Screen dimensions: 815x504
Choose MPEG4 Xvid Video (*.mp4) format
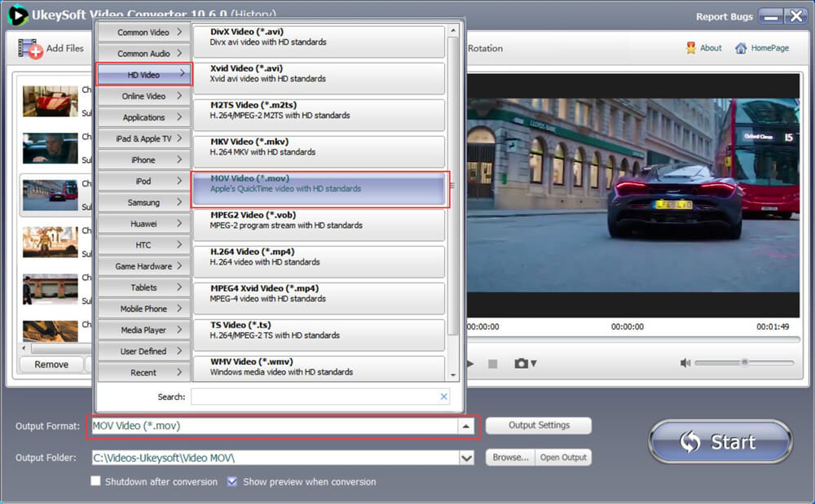click(x=319, y=299)
